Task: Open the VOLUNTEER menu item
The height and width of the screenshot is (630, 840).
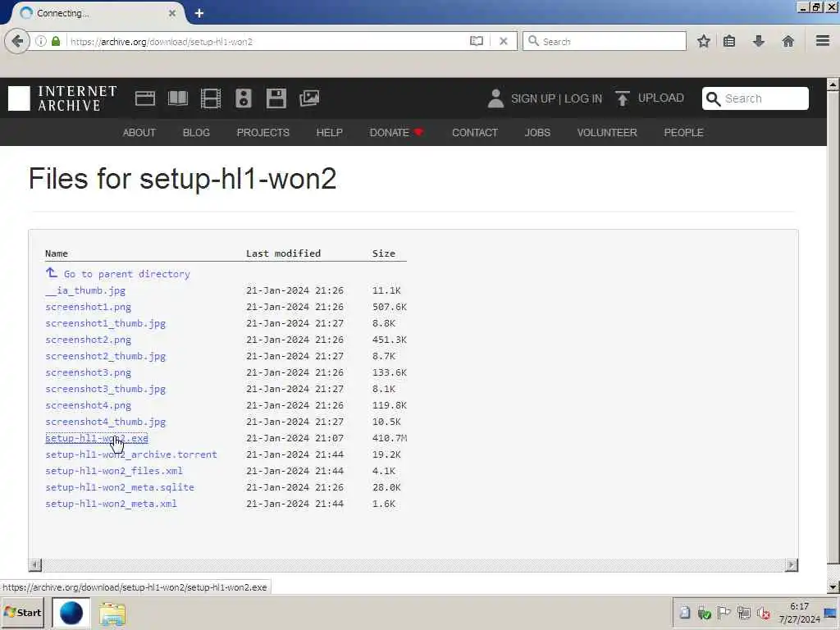Action: pyautogui.click(x=607, y=132)
